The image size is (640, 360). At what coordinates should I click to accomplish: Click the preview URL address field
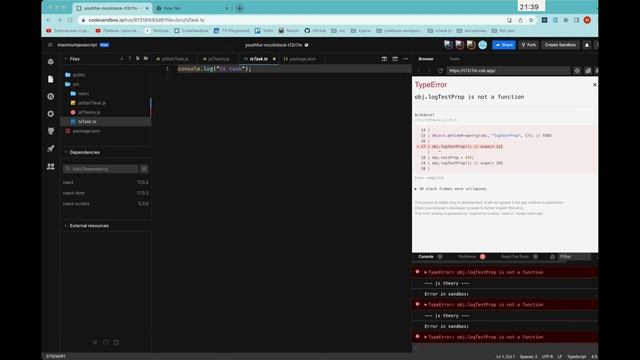[x=508, y=71]
